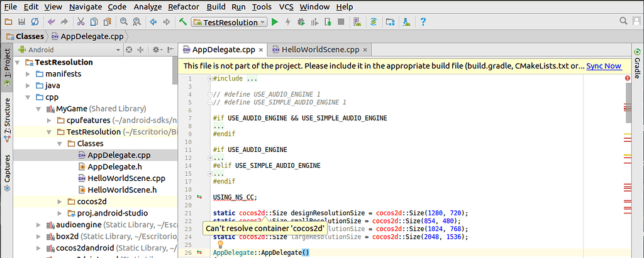Open the VCS menu
This screenshot has width=644, height=258.
click(x=286, y=7)
